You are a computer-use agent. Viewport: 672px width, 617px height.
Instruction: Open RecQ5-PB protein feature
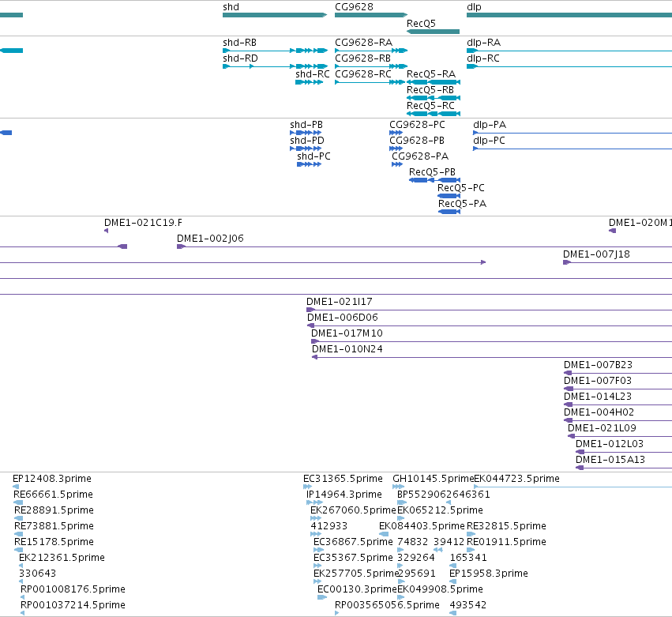point(434,180)
